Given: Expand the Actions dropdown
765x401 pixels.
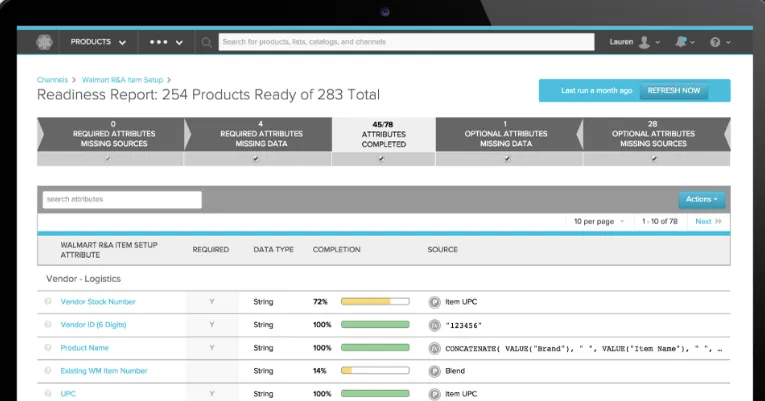Looking at the screenshot, I should click(x=702, y=199).
